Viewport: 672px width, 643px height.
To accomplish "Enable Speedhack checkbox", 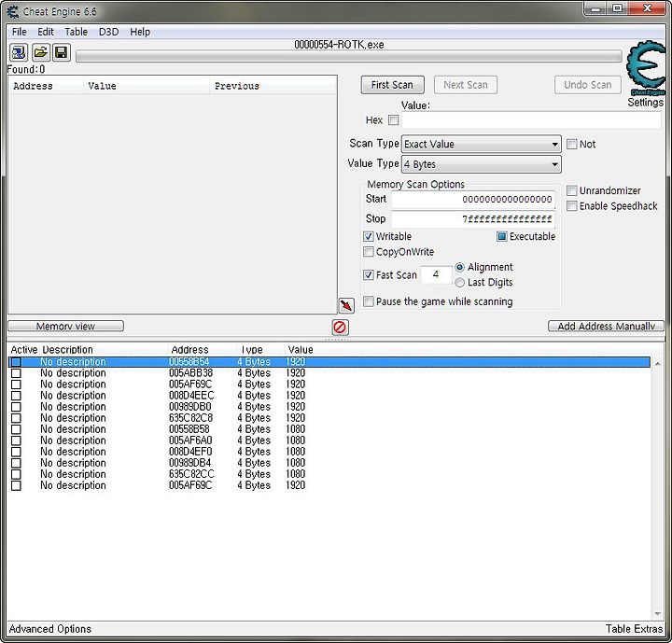I will tap(571, 205).
